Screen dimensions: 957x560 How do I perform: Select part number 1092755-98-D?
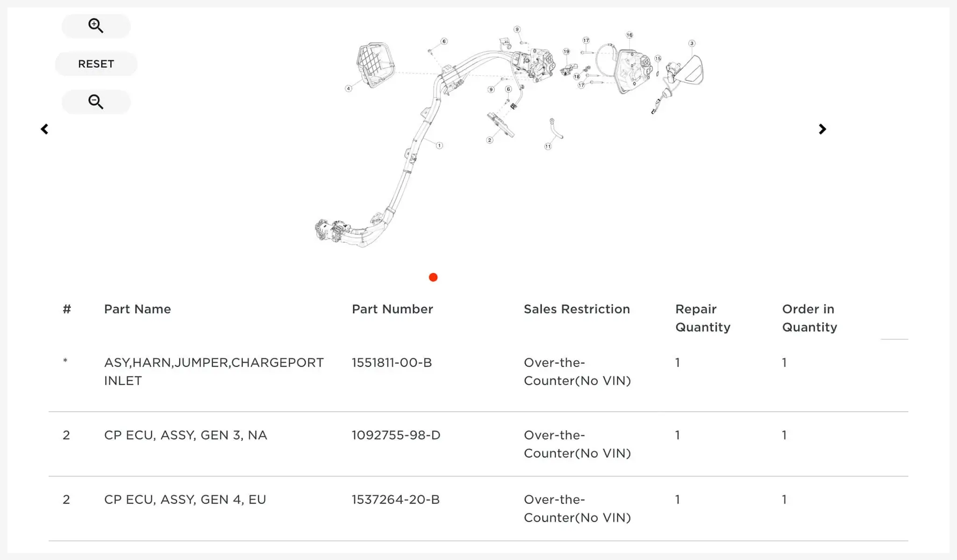tap(396, 435)
